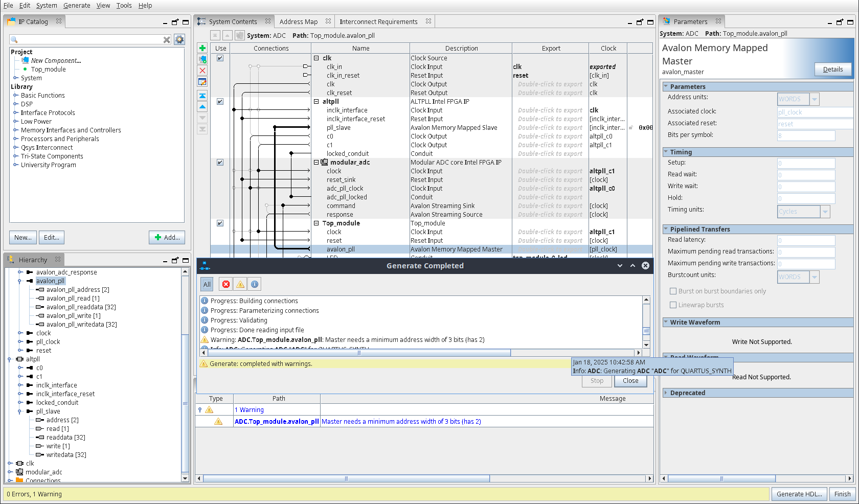Click the green plus add component icon
Image resolution: width=859 pixels, height=504 pixels.
point(202,48)
